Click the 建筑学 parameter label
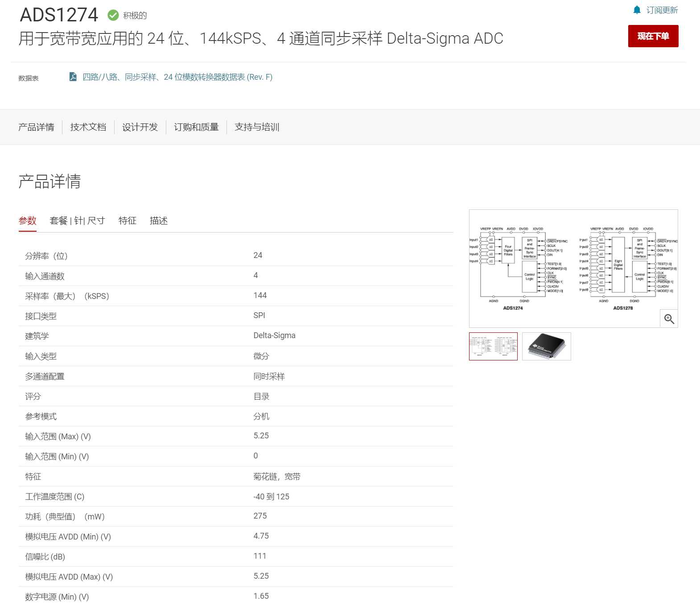This screenshot has width=700, height=609. click(x=37, y=336)
